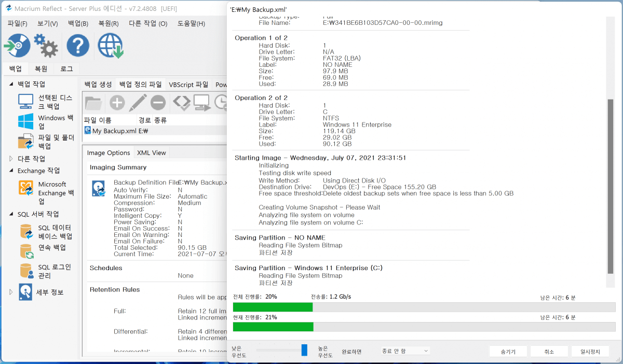Collapse the Exchange 작업 section
623x364 pixels.
11,171
